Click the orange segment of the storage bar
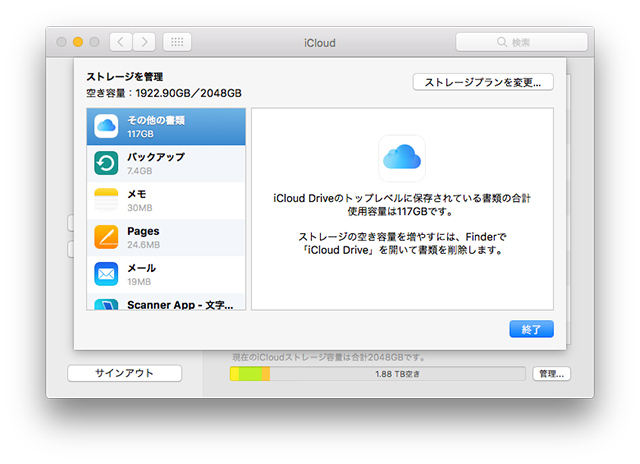Viewport: 640px width, 464px height. tap(266, 374)
